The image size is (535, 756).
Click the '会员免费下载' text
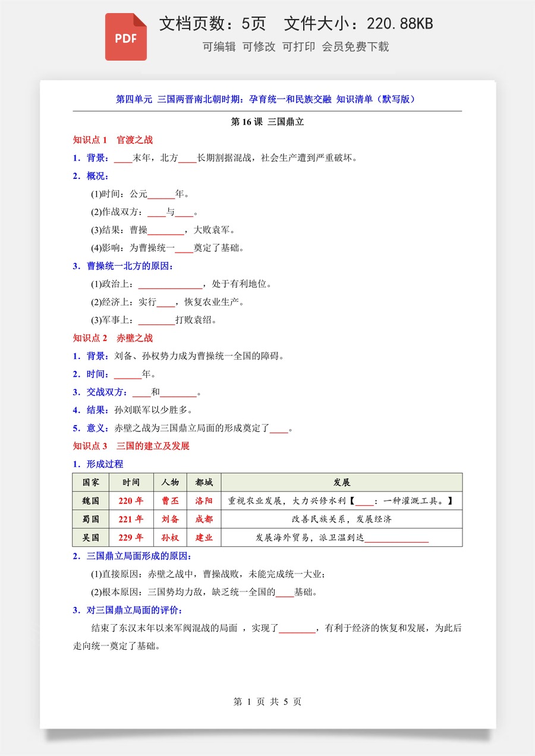click(355, 47)
